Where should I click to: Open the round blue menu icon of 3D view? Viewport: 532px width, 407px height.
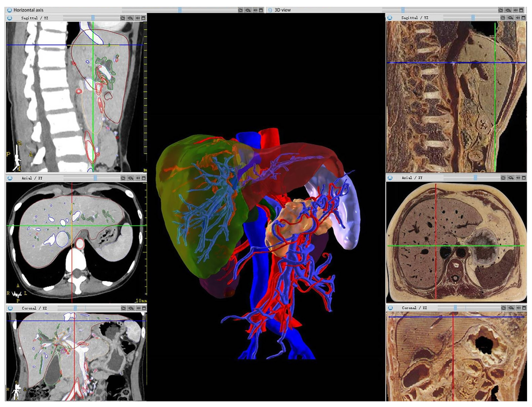(270, 10)
